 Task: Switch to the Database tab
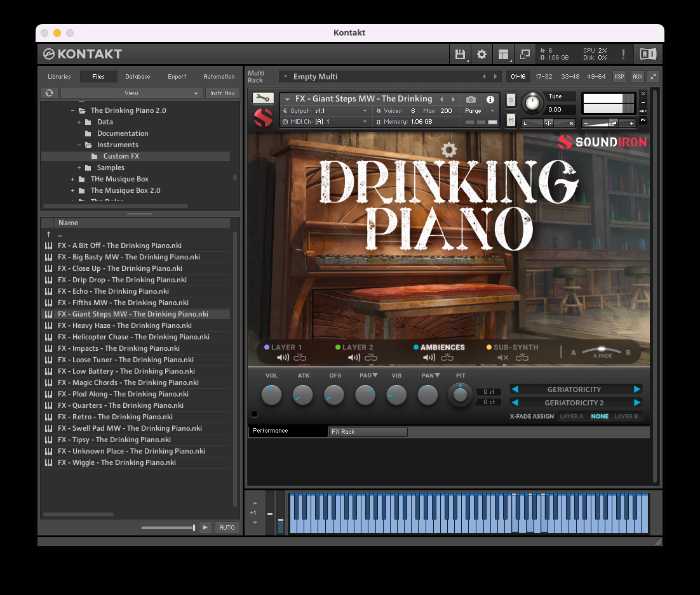(x=138, y=77)
